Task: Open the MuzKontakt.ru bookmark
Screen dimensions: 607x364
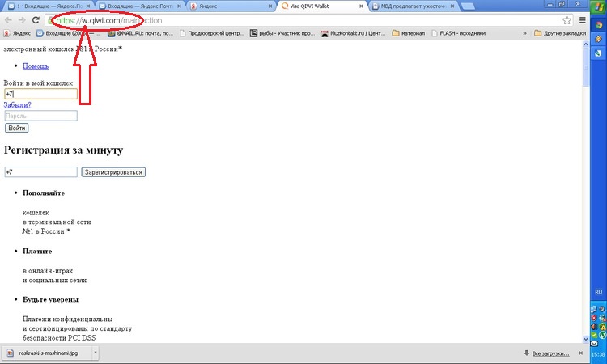Action: point(353,33)
